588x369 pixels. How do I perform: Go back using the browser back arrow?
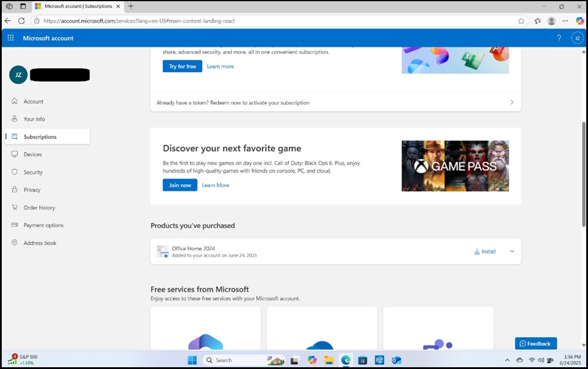coord(8,20)
